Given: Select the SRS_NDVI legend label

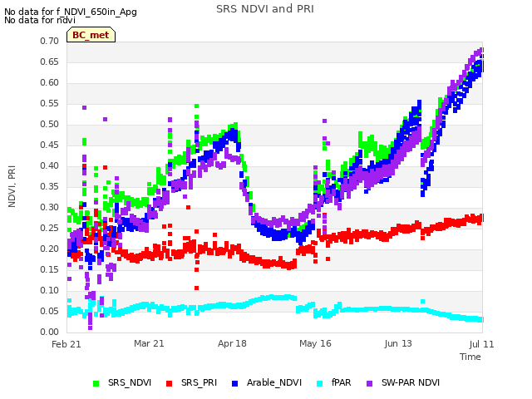Looking at the screenshot, I should pos(130,382).
